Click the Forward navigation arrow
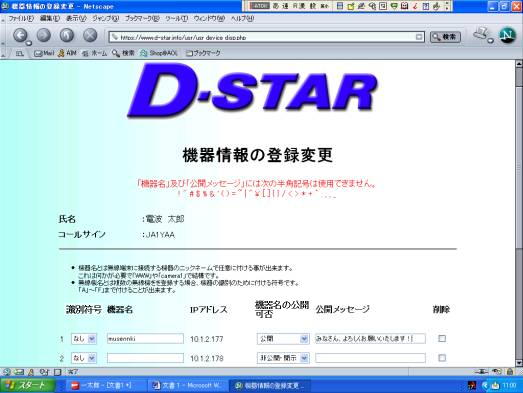The height and width of the screenshot is (393, 523). point(44,35)
